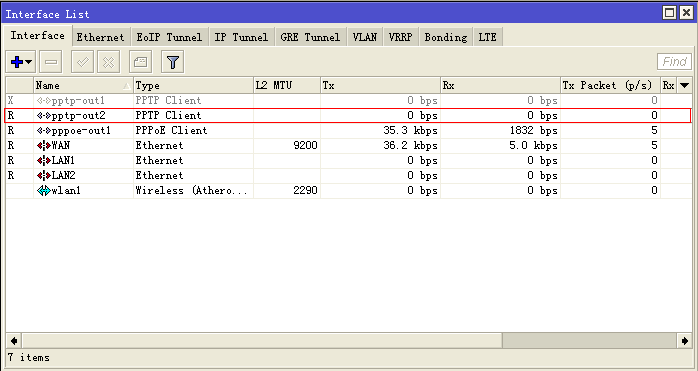This screenshot has width=698, height=371.
Task: Open the column chooser dropdown arrow
Action: click(x=685, y=85)
